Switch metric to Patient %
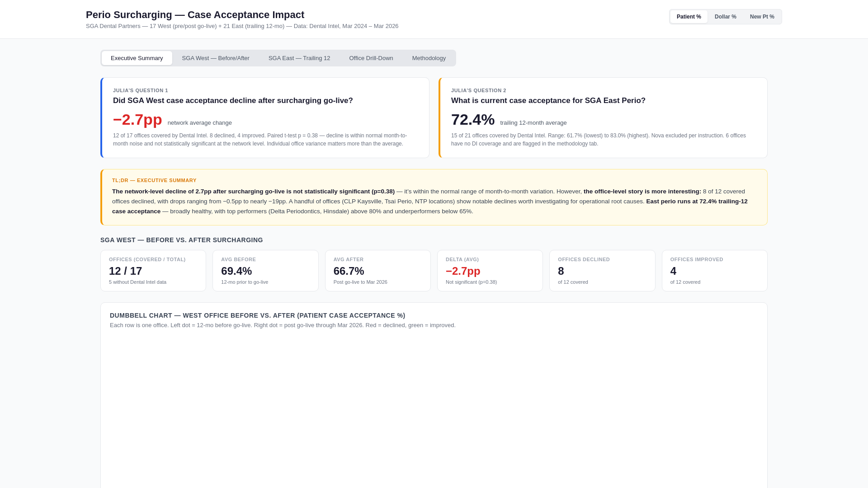The height and width of the screenshot is (488, 868). coord(689,17)
